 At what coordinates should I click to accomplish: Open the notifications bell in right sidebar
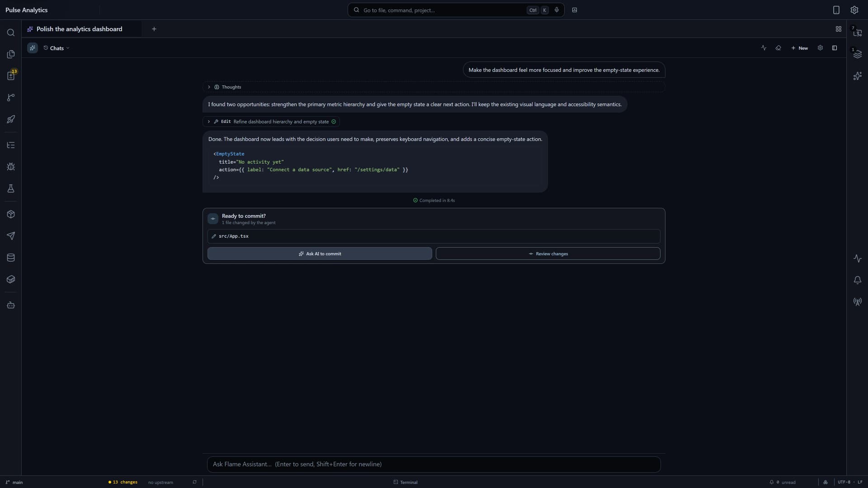[x=858, y=280]
